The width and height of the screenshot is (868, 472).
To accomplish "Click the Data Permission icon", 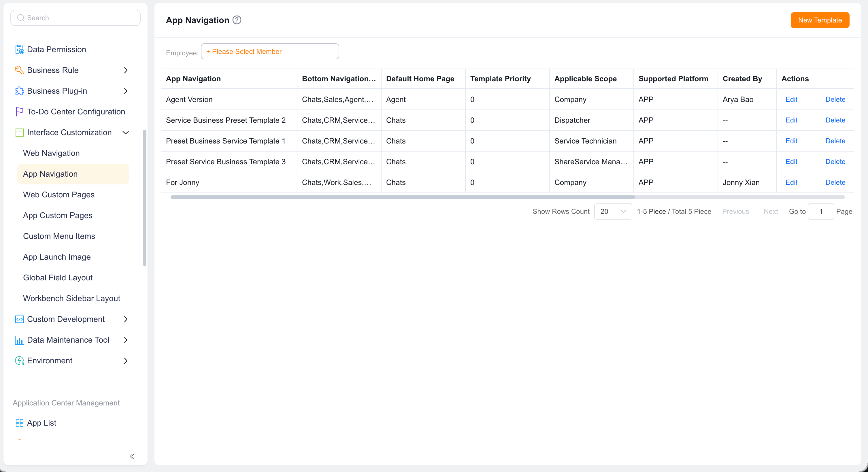I will [x=20, y=50].
